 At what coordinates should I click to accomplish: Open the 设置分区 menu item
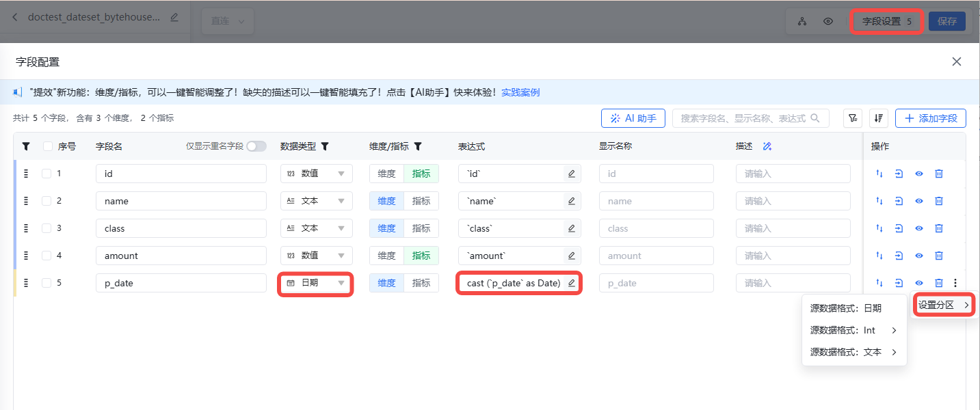tap(943, 305)
